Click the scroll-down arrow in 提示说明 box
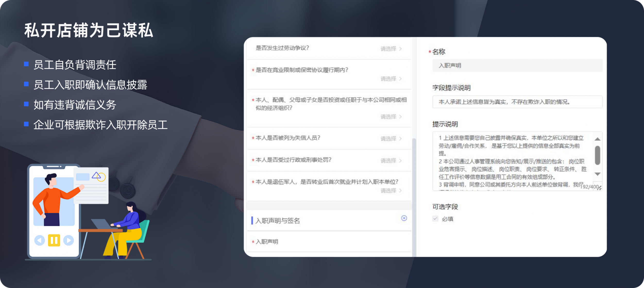644x288 pixels. (x=598, y=174)
